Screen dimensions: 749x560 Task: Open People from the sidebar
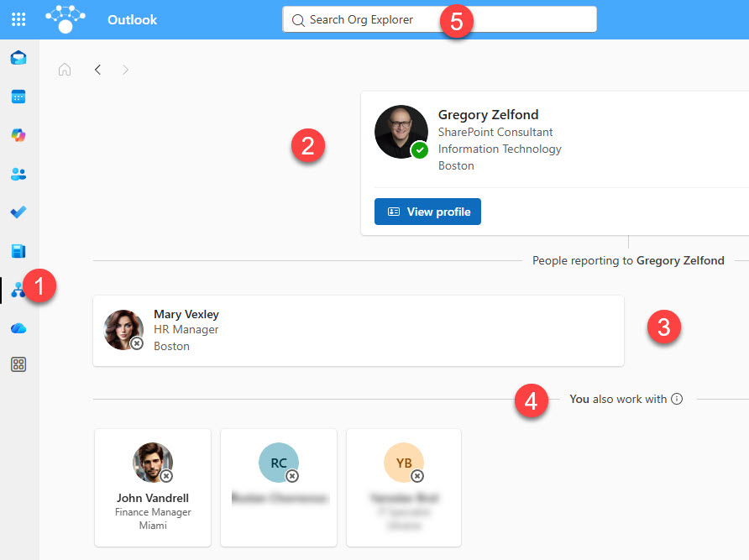tap(18, 174)
